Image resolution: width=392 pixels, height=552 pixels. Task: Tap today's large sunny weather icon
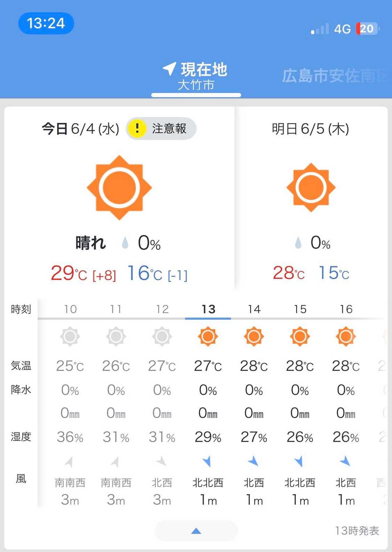(119, 188)
